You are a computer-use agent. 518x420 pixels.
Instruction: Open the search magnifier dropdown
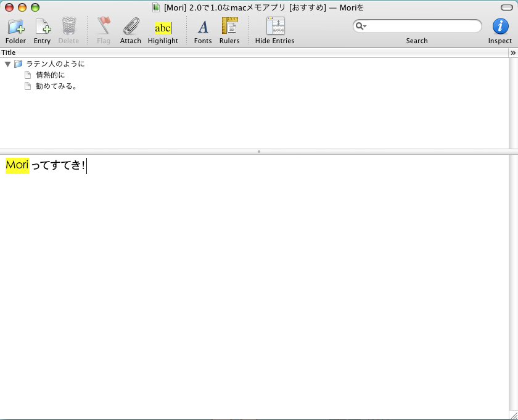361,26
